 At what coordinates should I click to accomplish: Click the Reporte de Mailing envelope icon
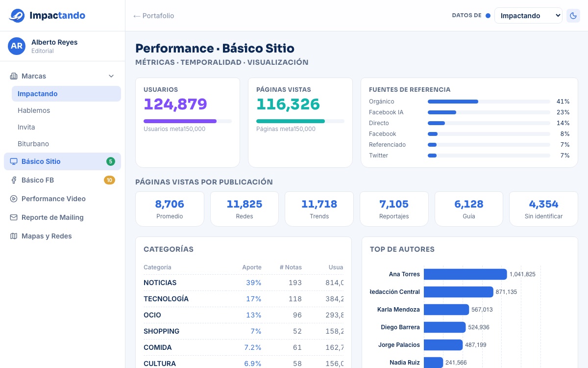point(14,217)
